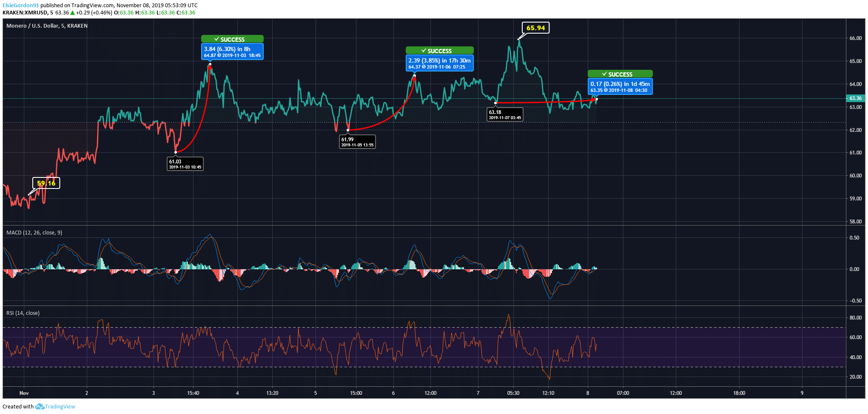Click the yellow 59.16 price callout

[x=46, y=183]
